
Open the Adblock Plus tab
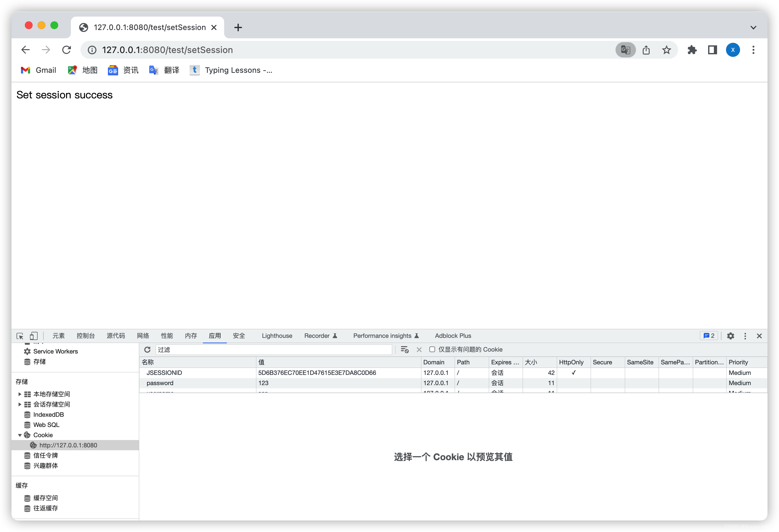click(453, 336)
